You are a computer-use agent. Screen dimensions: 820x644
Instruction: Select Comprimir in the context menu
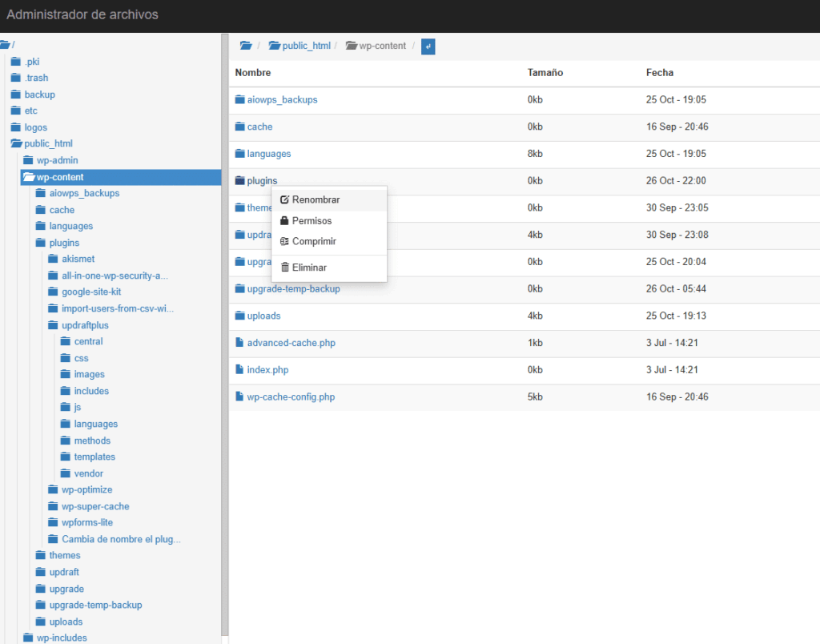point(314,241)
